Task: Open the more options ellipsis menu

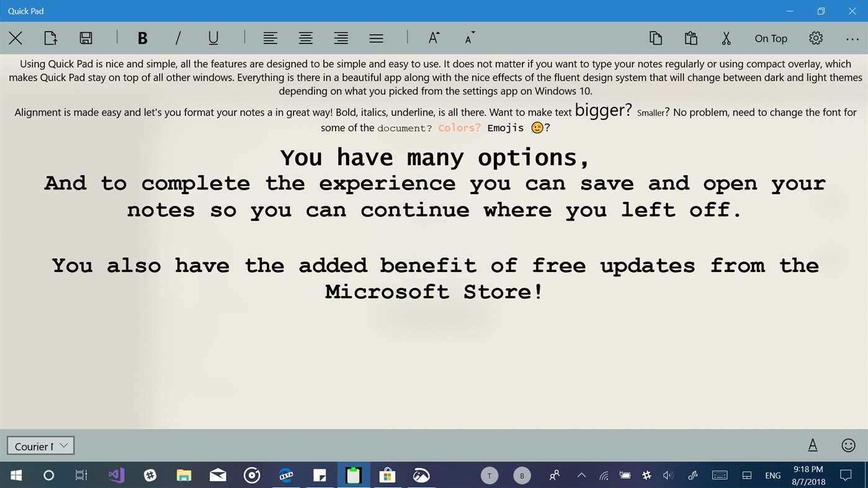Action: (852, 38)
